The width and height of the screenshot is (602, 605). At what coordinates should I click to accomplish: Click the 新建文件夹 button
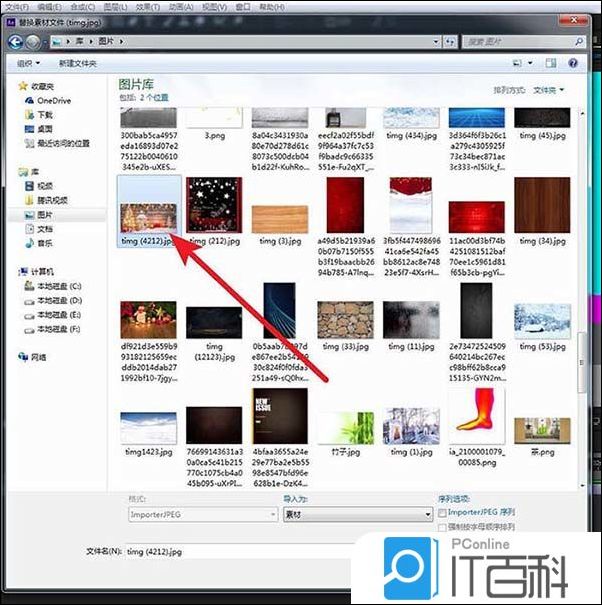pyautogui.click(x=78, y=63)
